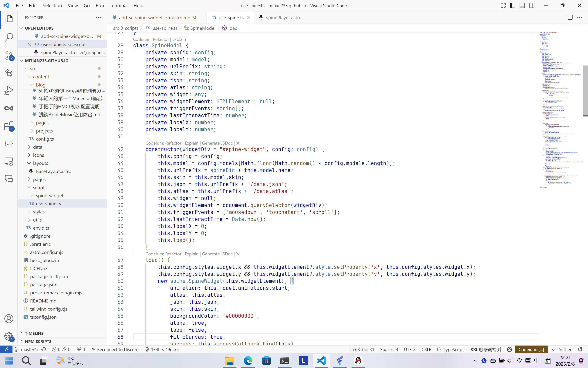Click Generate JSDoc above load method
This screenshot has width=588, height=368.
point(217,254)
